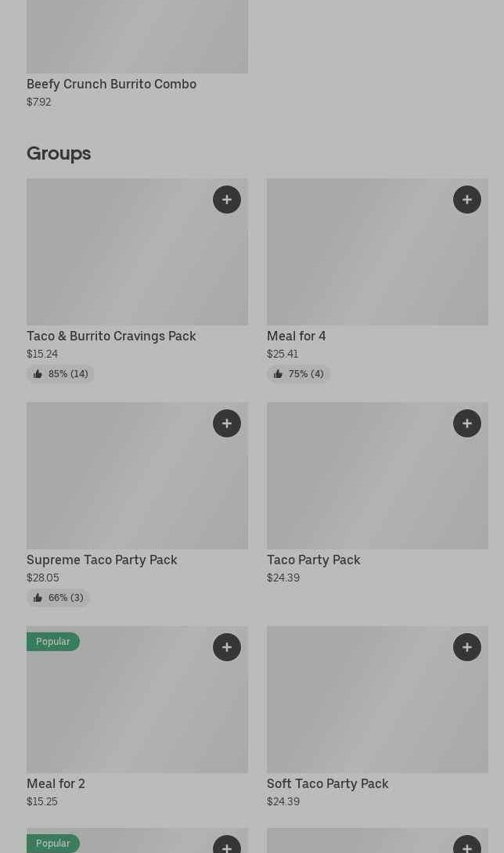Click the Groups section heading
This screenshot has height=853, width=504.
[59, 153]
